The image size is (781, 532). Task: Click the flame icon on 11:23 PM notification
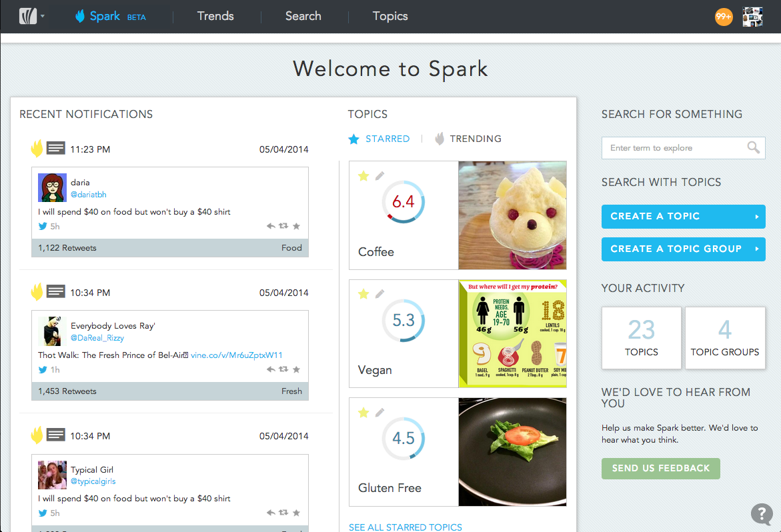[37, 148]
